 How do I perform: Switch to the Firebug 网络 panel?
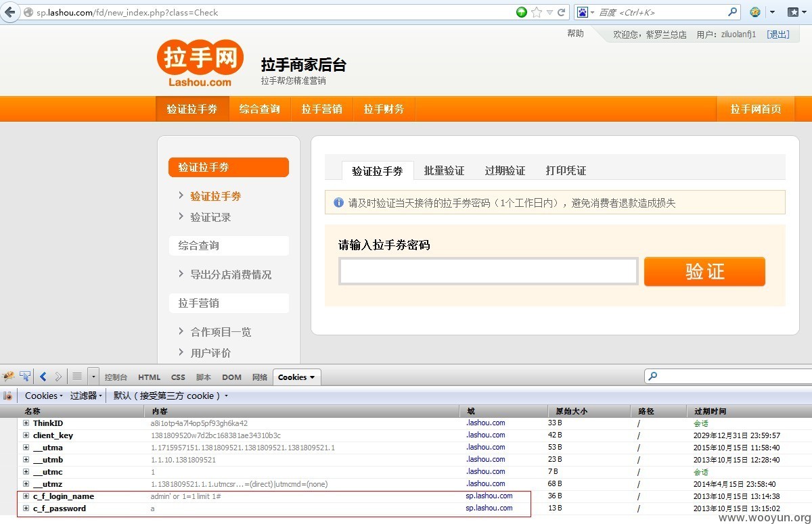[260, 377]
